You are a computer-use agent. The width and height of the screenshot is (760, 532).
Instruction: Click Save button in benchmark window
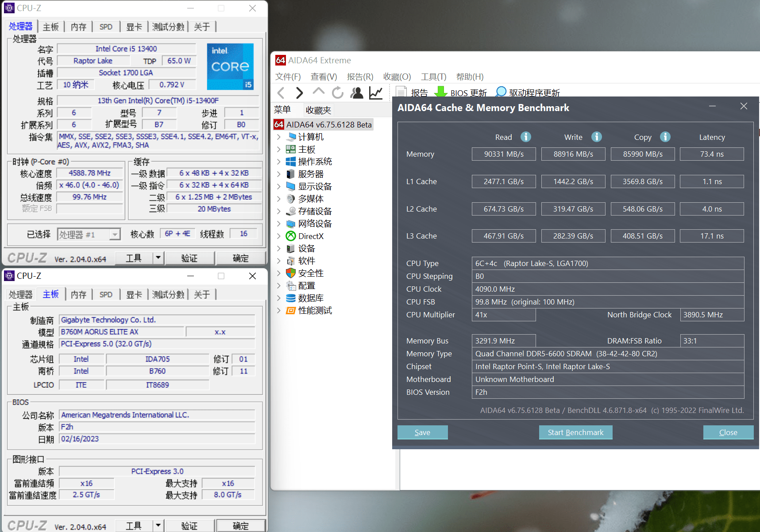[422, 432]
